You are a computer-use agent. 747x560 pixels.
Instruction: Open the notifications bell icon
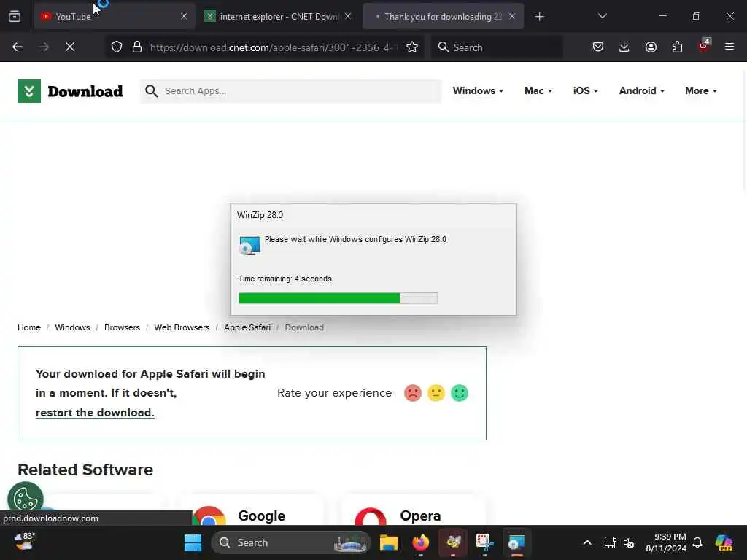pos(697,542)
